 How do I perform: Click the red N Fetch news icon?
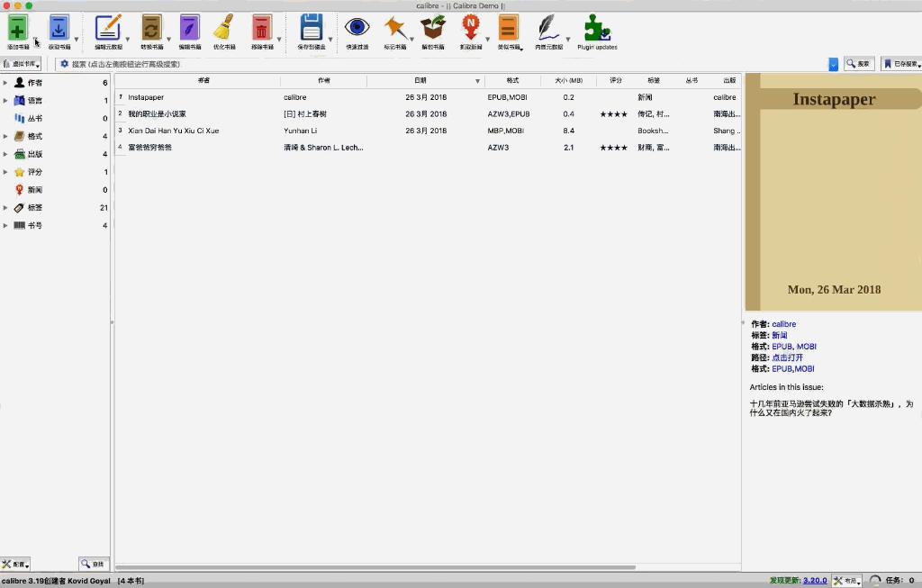point(470,28)
